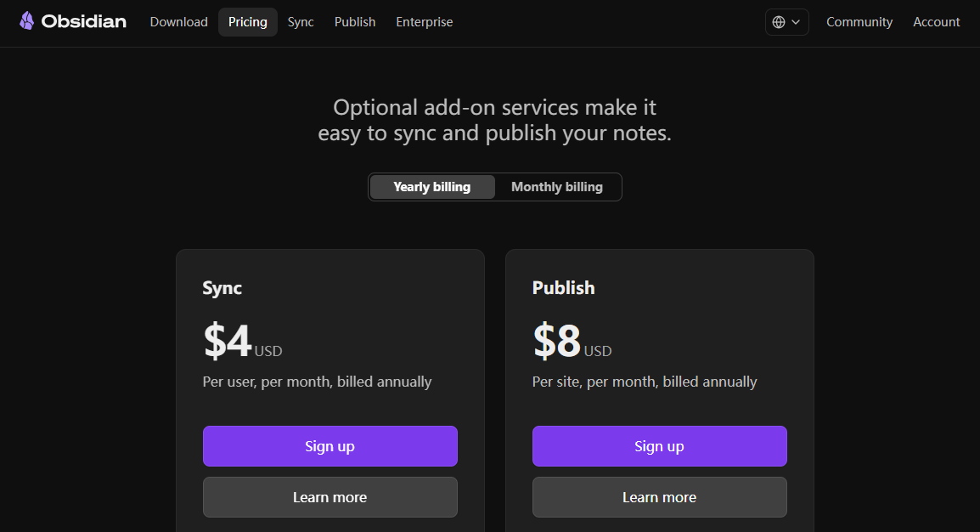This screenshot has width=980, height=532.
Task: Click the Obsidian crystal logo icon
Action: click(26, 20)
